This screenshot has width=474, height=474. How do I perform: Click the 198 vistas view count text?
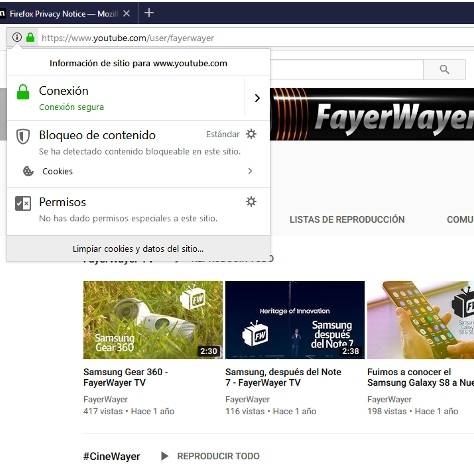pos(387,411)
